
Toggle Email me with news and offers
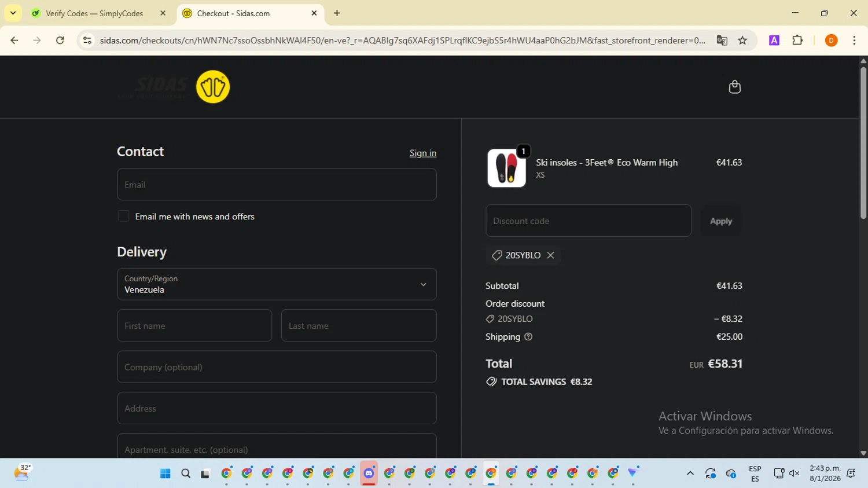point(123,216)
